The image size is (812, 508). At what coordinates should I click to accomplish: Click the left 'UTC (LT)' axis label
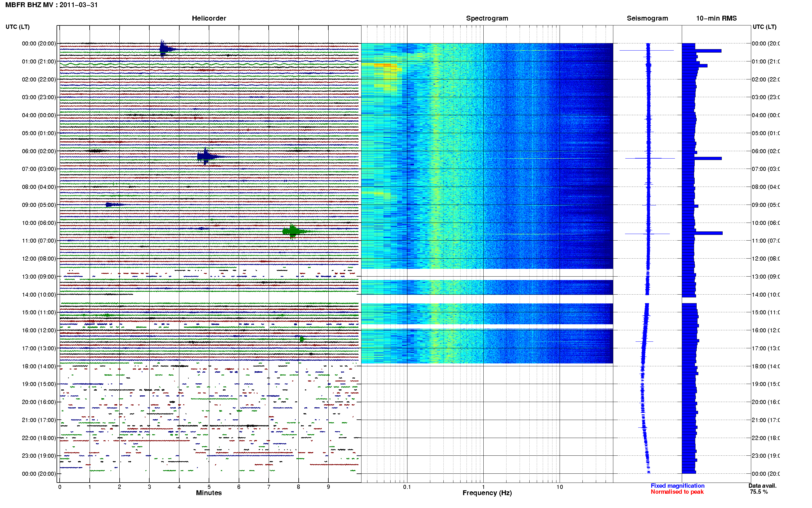click(17, 27)
